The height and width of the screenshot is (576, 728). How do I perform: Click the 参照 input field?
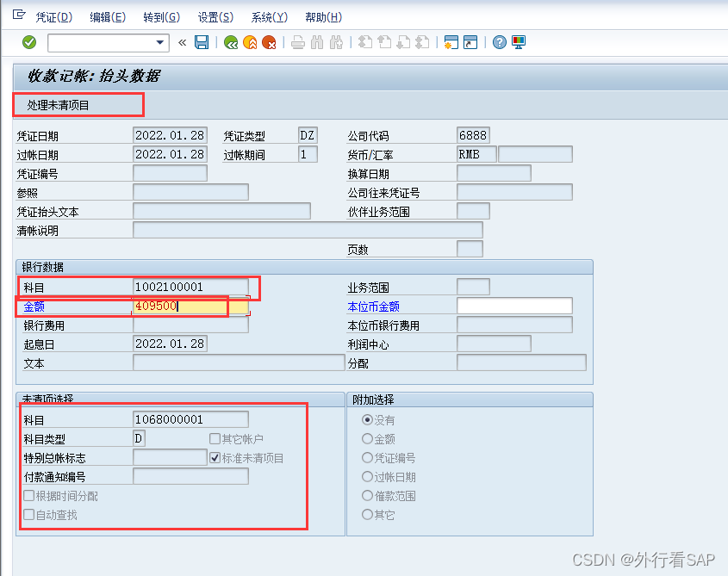190,192
